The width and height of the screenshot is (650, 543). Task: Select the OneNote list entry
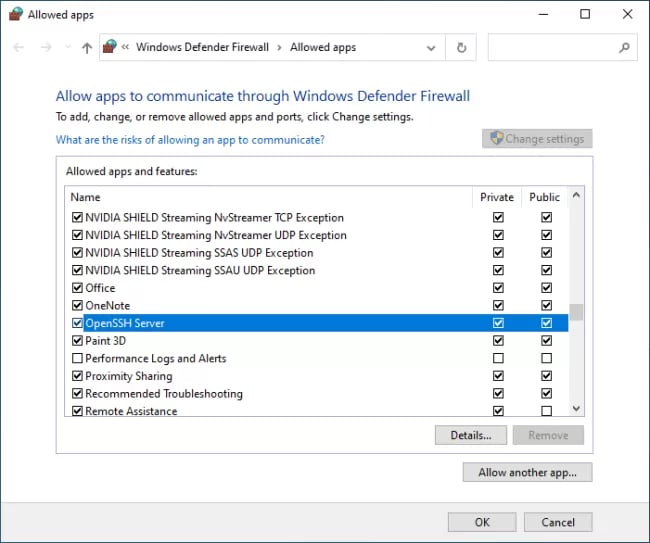tap(108, 305)
